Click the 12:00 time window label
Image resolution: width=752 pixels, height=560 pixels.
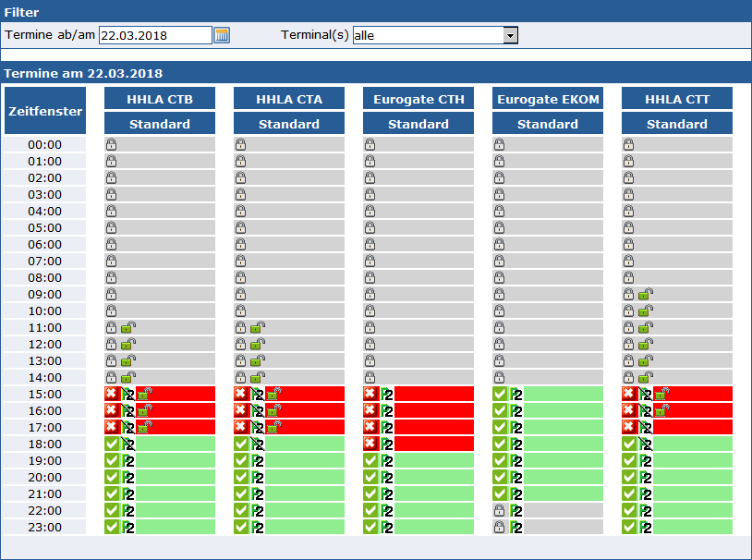(45, 344)
